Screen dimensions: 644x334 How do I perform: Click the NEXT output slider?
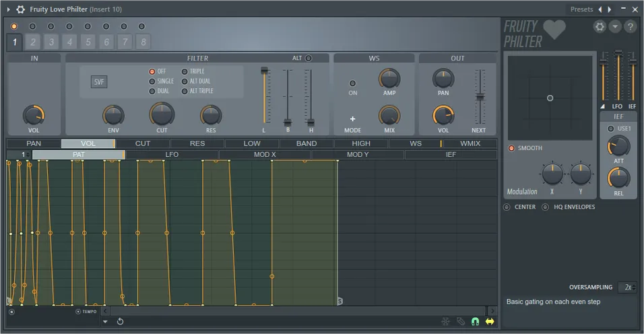coord(480,97)
